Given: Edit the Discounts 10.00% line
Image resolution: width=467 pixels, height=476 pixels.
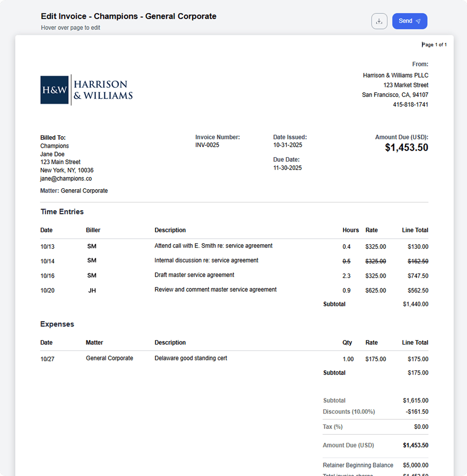Looking at the screenshot, I should [349, 412].
